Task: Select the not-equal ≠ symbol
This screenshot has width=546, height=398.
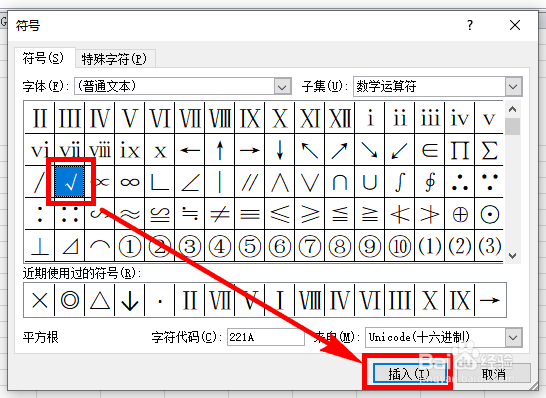Action: click(x=220, y=213)
